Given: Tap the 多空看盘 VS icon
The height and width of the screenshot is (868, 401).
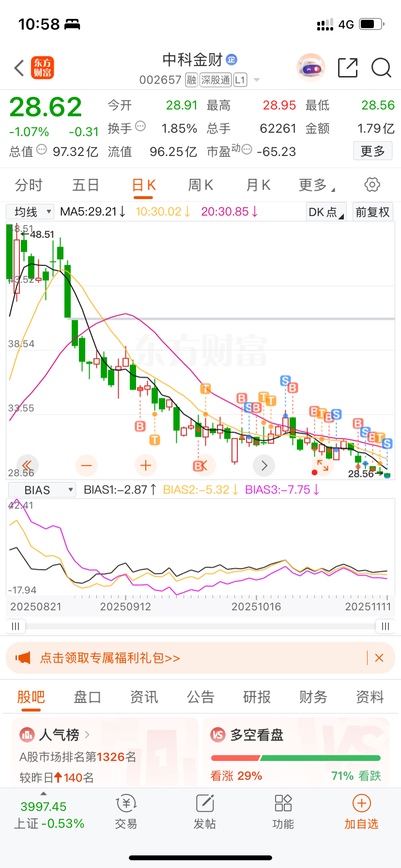Looking at the screenshot, I should (218, 735).
